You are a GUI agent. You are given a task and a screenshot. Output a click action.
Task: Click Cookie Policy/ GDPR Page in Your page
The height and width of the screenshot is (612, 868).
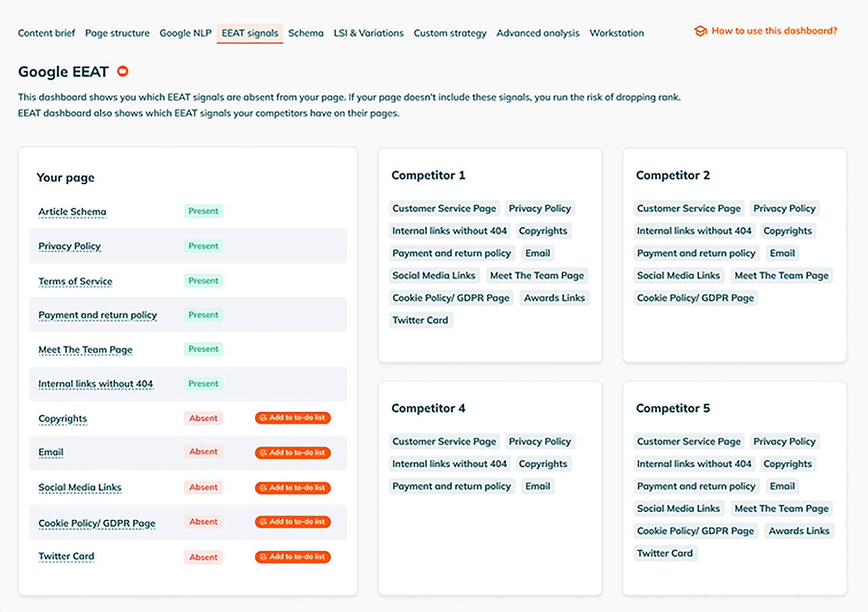97,523
